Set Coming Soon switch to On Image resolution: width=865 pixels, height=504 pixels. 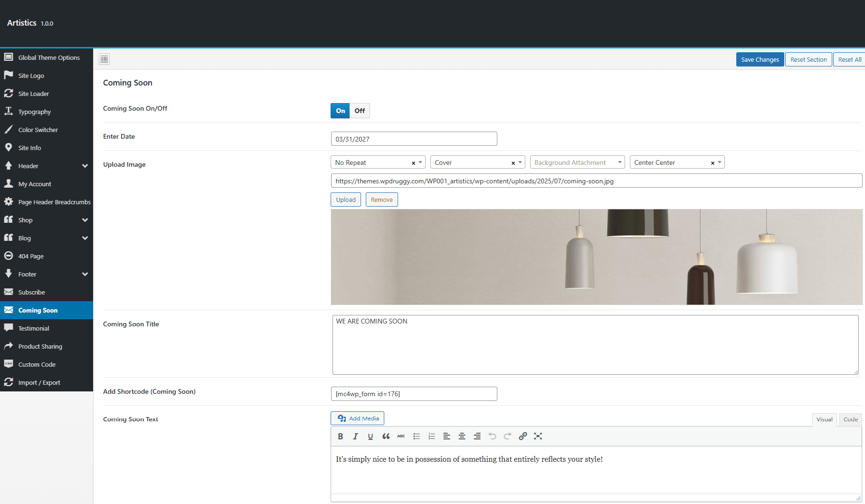tap(340, 111)
